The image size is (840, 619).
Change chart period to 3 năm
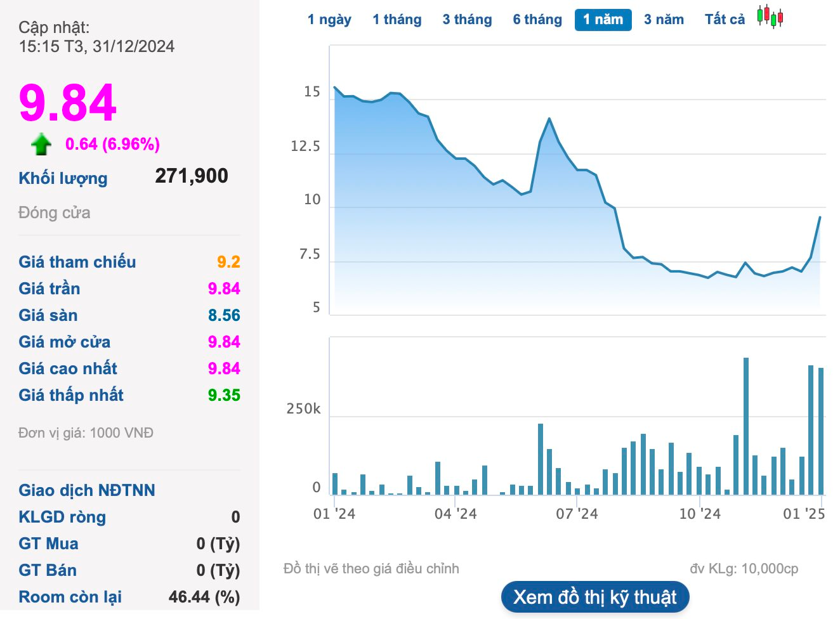[x=664, y=20]
